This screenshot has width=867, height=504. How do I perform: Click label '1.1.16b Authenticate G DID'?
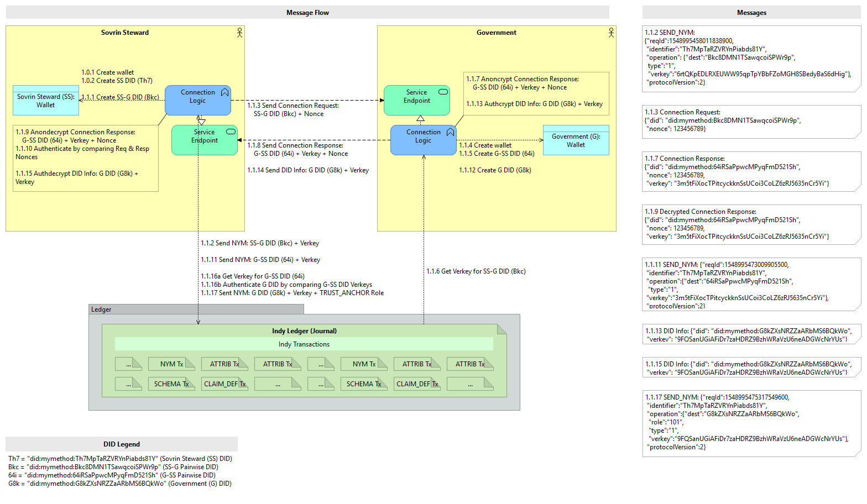tap(286, 285)
